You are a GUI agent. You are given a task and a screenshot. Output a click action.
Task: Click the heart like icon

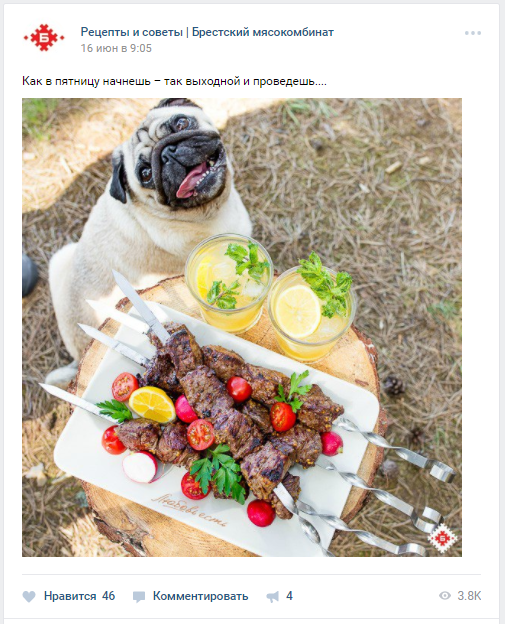pos(29,596)
